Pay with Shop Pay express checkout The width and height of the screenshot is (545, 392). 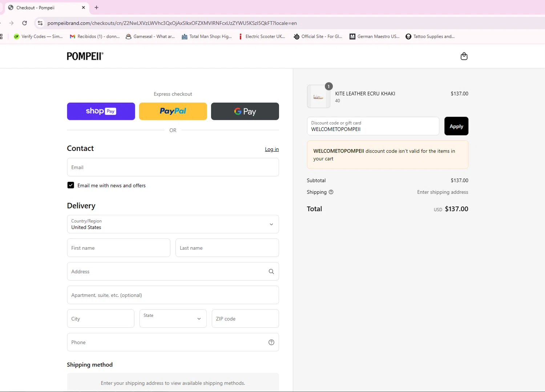point(101,111)
